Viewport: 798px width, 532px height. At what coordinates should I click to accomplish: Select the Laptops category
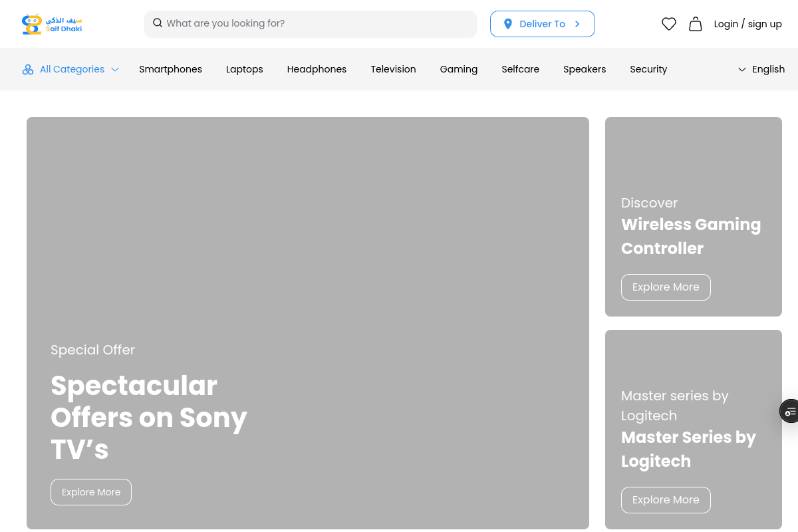[x=244, y=69]
